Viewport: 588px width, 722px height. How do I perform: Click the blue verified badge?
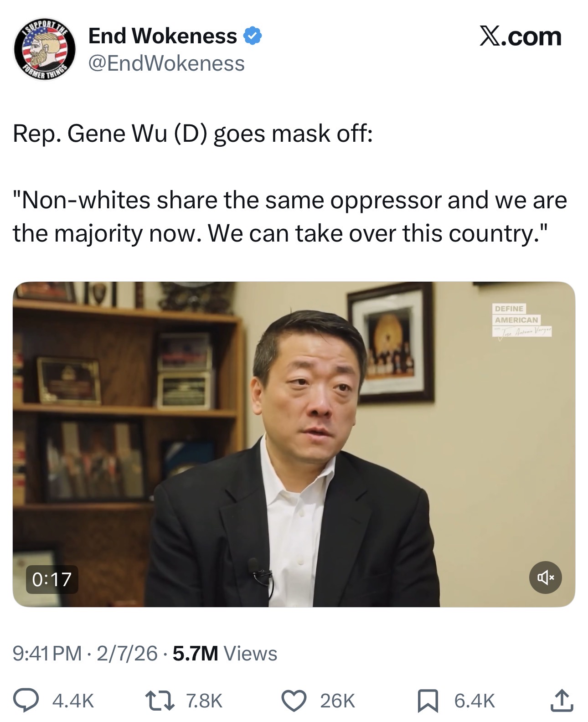point(253,36)
